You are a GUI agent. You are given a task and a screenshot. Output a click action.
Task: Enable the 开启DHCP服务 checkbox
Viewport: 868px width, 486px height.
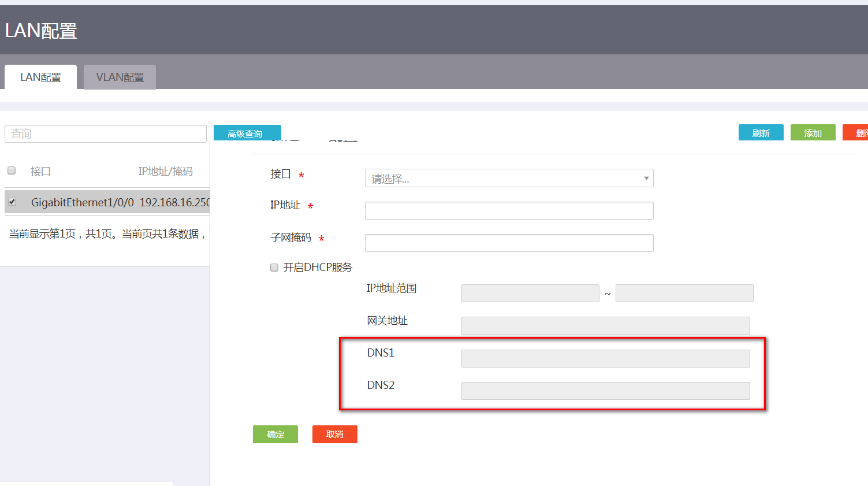point(274,268)
